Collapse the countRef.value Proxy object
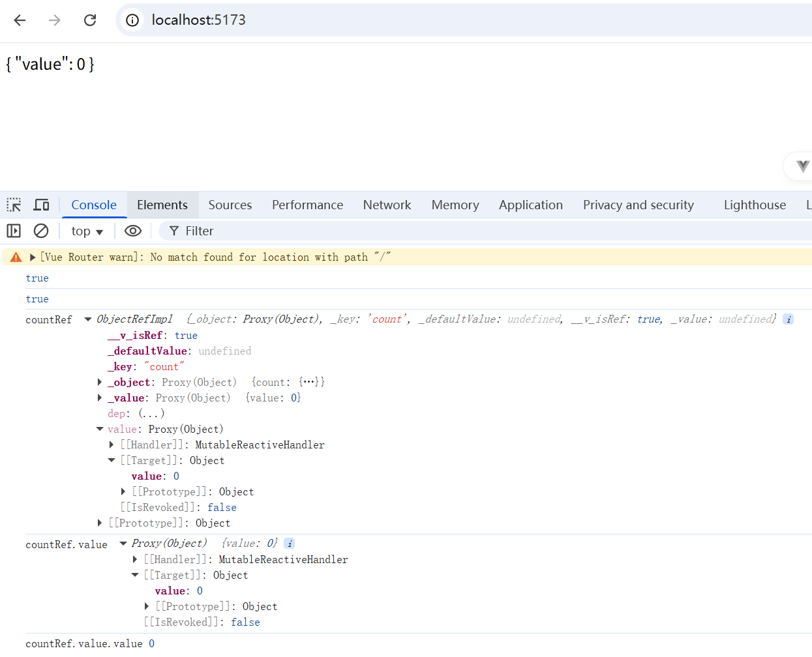The image size is (812, 657). 123,544
